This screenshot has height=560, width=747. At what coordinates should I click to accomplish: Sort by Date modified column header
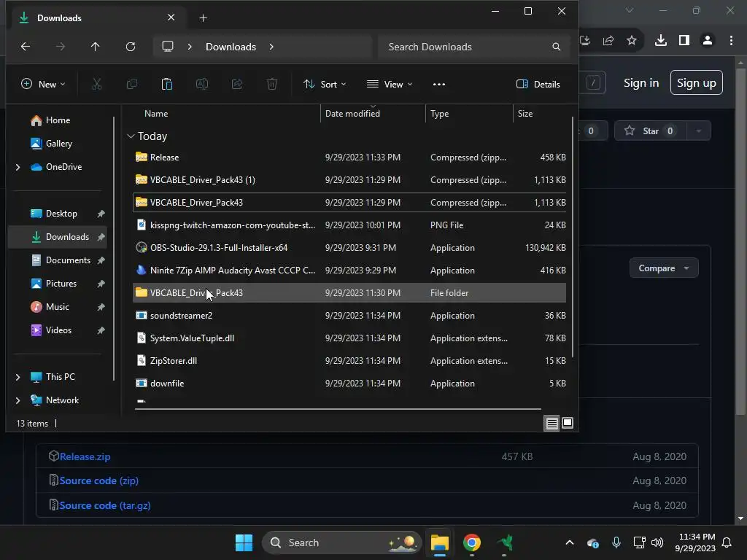pyautogui.click(x=352, y=114)
